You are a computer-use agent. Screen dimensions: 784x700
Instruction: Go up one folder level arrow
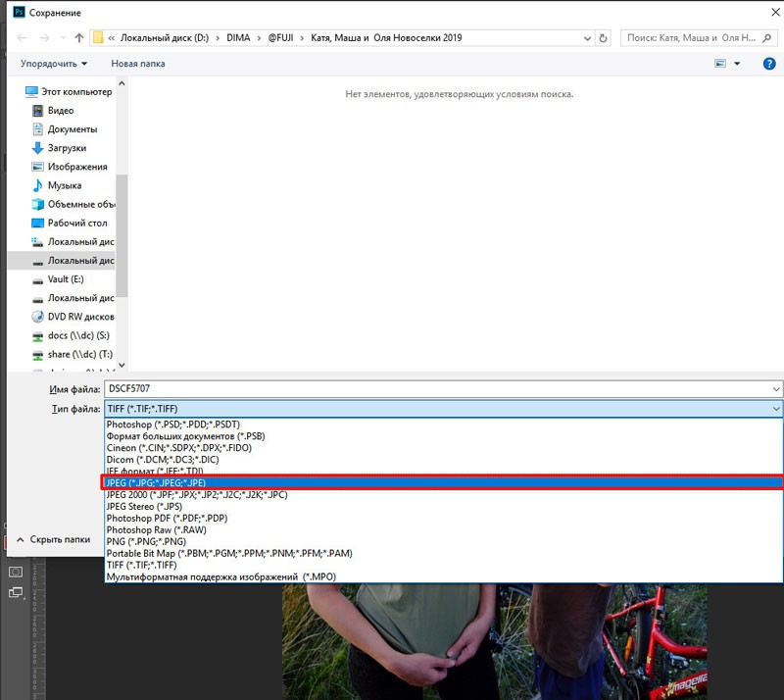coord(79,38)
